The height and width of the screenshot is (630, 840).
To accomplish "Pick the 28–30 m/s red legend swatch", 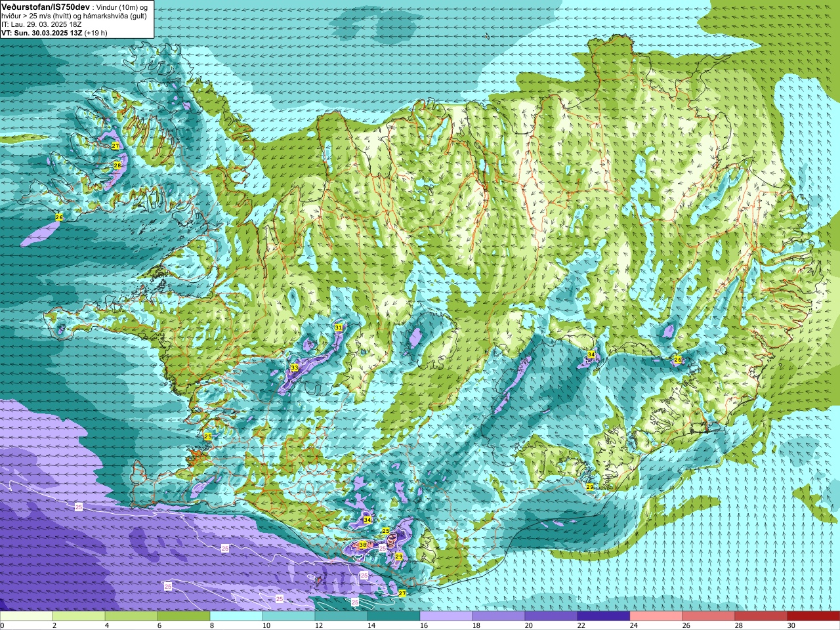I will 761,616.
